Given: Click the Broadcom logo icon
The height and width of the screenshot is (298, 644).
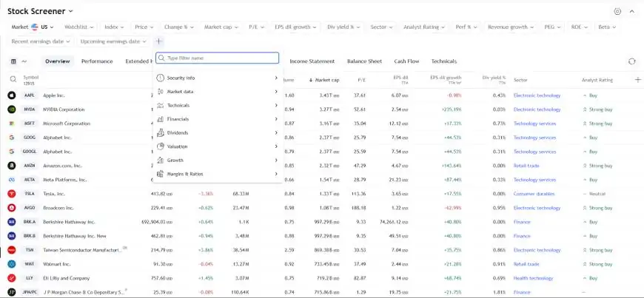Looking at the screenshot, I should pyautogui.click(x=12, y=208).
